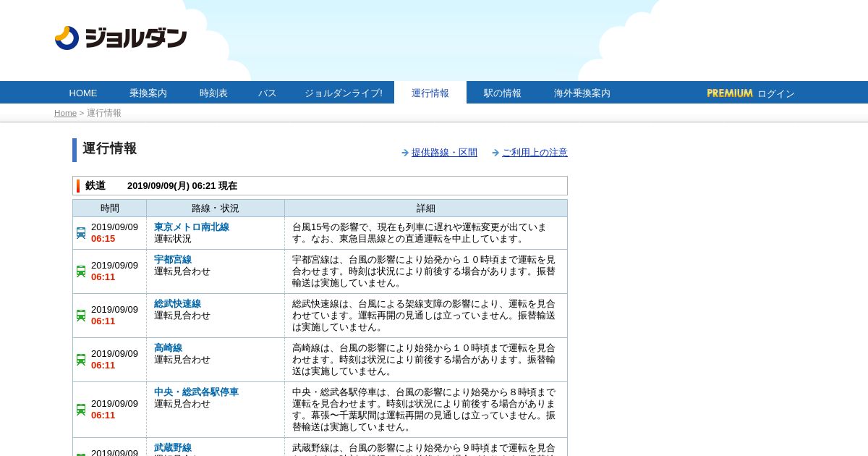Open バス in navigation bar
This screenshot has height=456, width=868.
point(268,93)
